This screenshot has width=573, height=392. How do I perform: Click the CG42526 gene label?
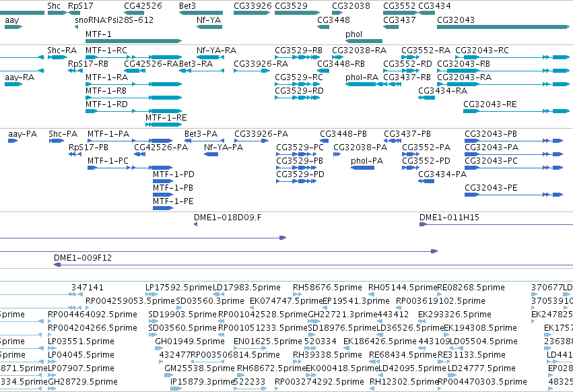click(x=143, y=6)
